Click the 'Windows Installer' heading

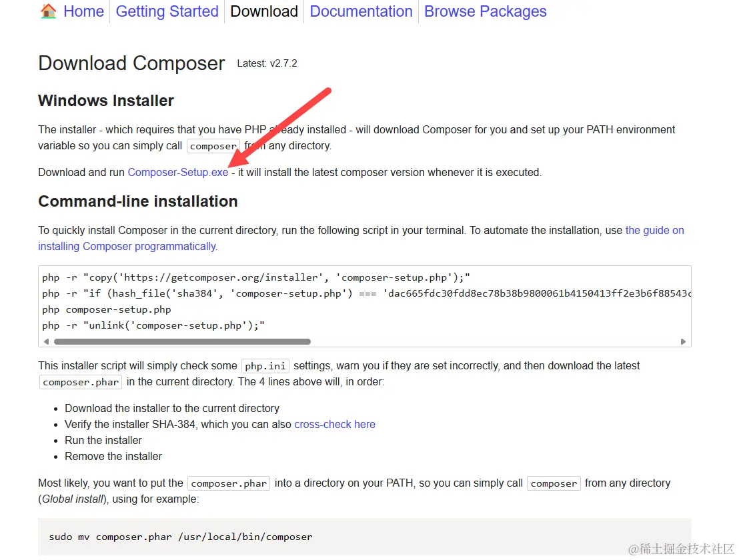coord(106,100)
